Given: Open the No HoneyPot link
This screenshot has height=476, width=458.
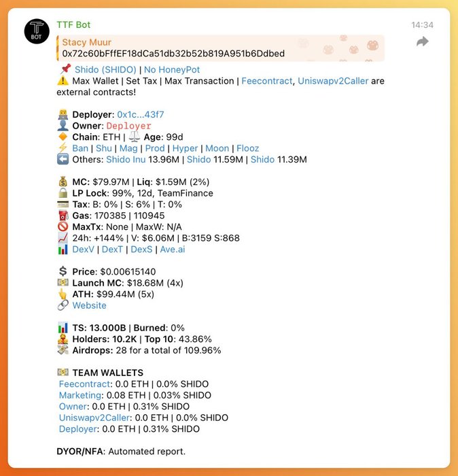Looking at the screenshot, I should click(172, 69).
